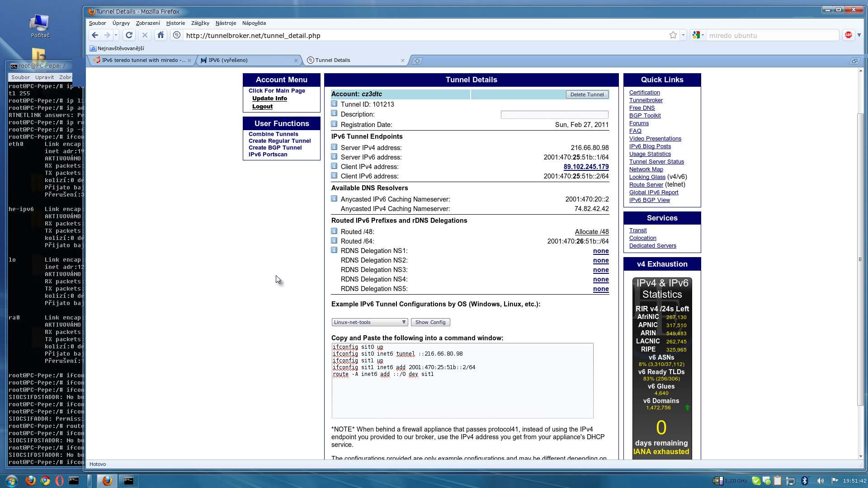Click info icon beside Server IPv6 address
Image resolution: width=868 pixels, height=488 pixels.
pyautogui.click(x=334, y=156)
